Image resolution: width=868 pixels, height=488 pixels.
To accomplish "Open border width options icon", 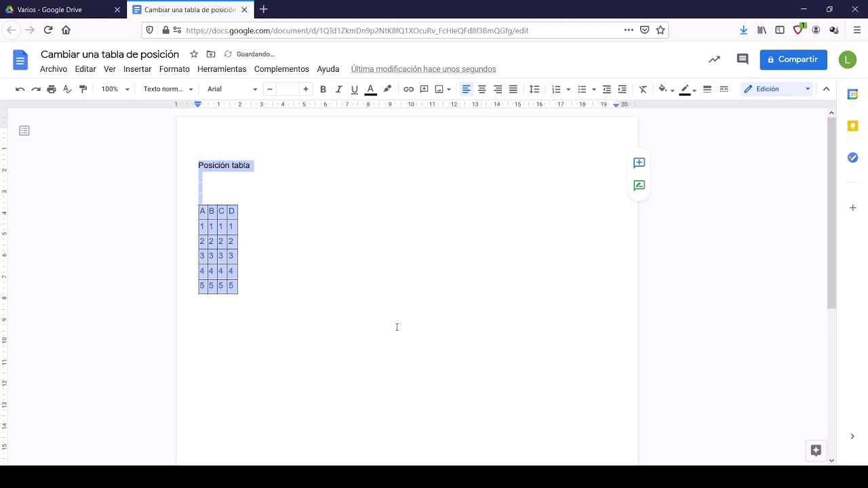I will (707, 89).
